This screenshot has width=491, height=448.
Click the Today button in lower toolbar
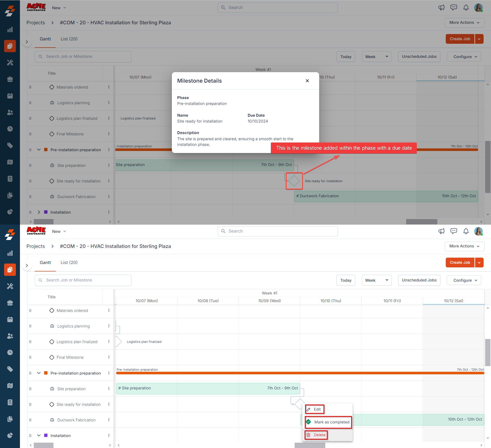(345, 280)
